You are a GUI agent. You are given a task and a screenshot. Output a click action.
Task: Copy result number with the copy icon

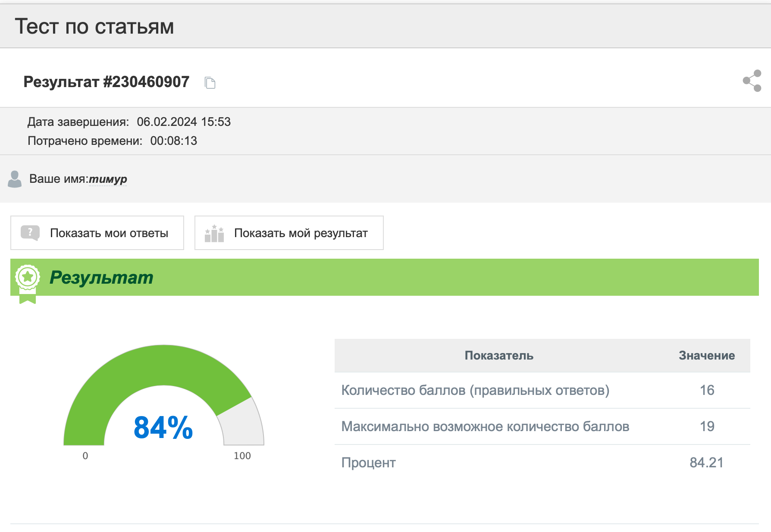tap(210, 83)
